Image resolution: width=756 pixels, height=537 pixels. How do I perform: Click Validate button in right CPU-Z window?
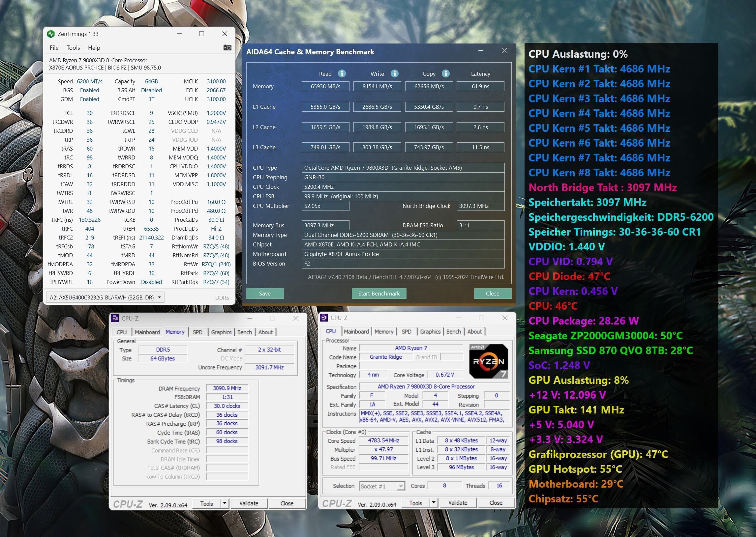(x=458, y=503)
